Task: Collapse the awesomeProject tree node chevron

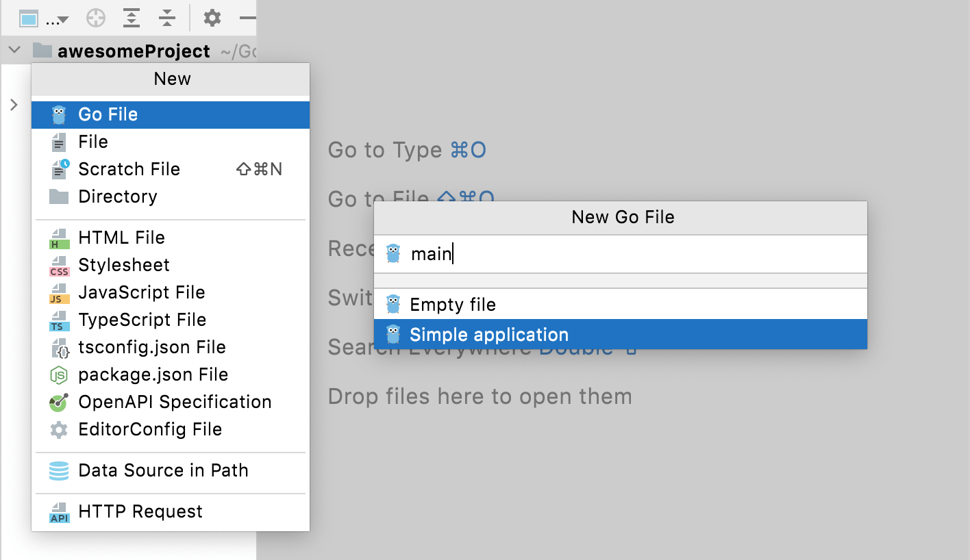Action: coord(13,50)
